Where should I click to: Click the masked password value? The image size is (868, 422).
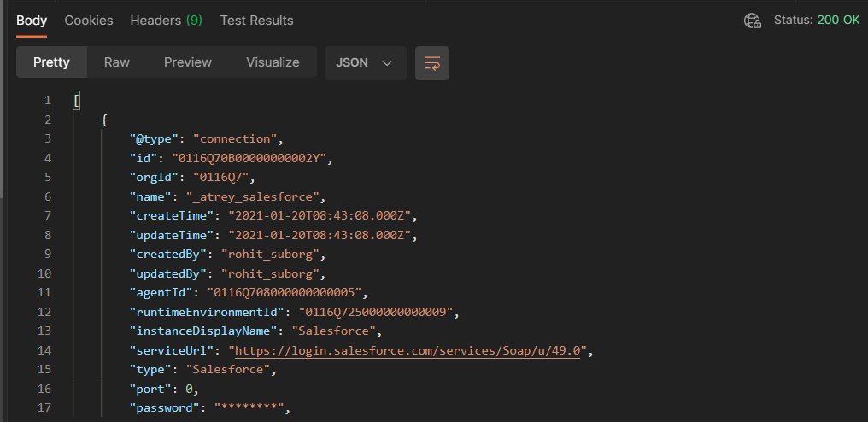(x=249, y=408)
